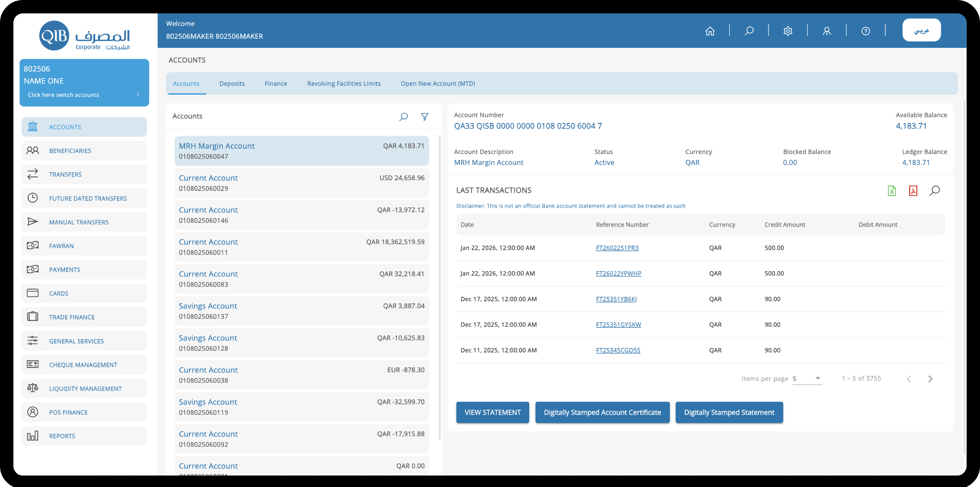The width and height of the screenshot is (980, 487).
Task: Click the Reference Number column header
Action: tap(623, 225)
